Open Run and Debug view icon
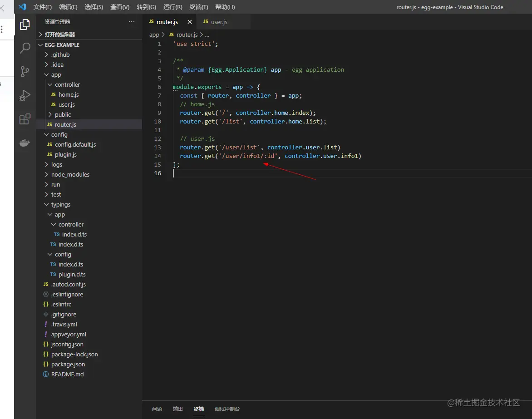This screenshot has width=532, height=419. tap(25, 95)
